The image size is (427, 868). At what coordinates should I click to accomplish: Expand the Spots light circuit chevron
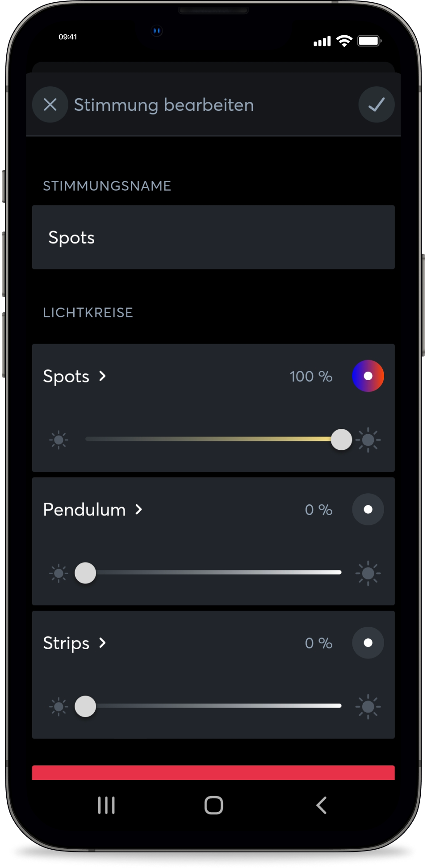pyautogui.click(x=103, y=376)
